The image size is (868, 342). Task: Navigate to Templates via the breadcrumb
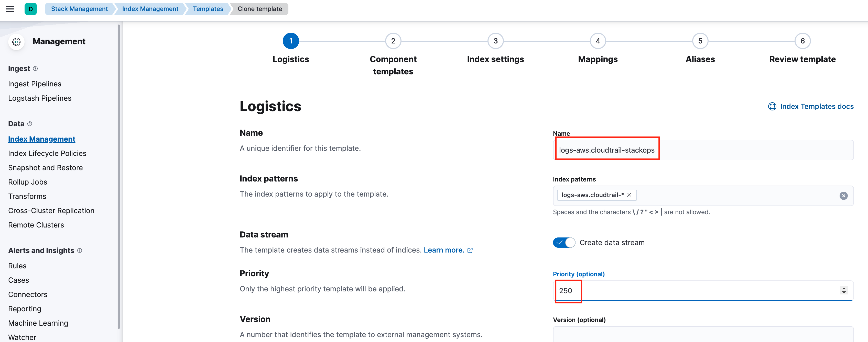point(208,9)
